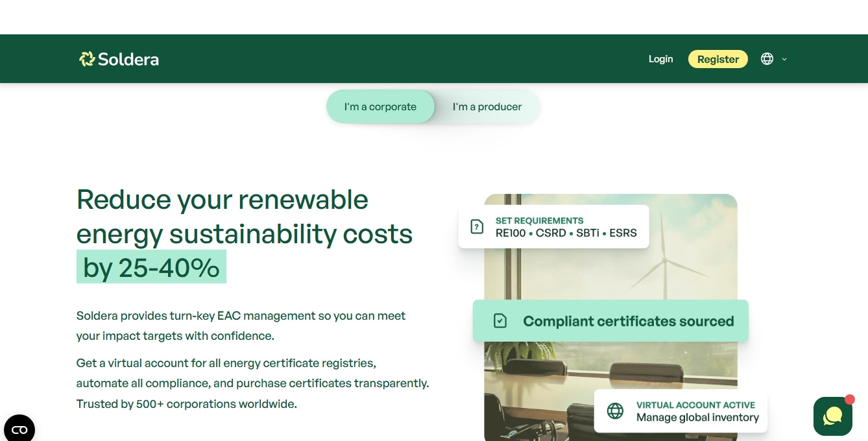
Task: Select the I'm a corporate option
Action: (x=380, y=106)
